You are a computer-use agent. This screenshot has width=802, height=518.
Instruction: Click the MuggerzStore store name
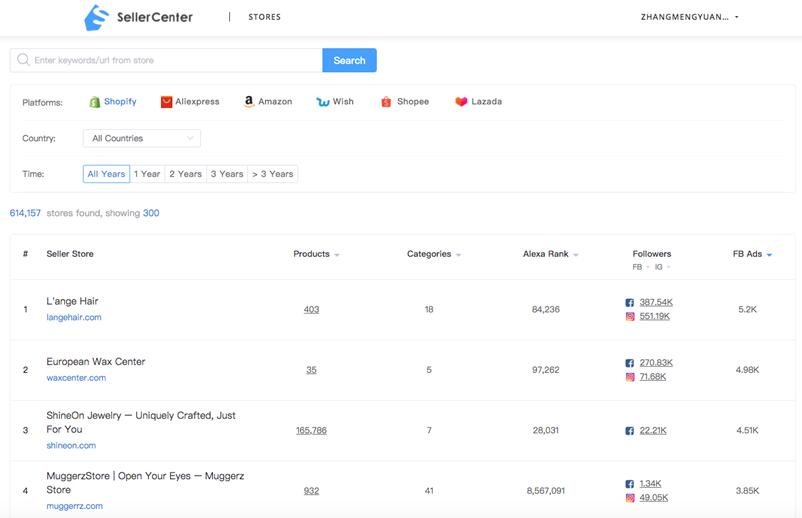(x=145, y=483)
